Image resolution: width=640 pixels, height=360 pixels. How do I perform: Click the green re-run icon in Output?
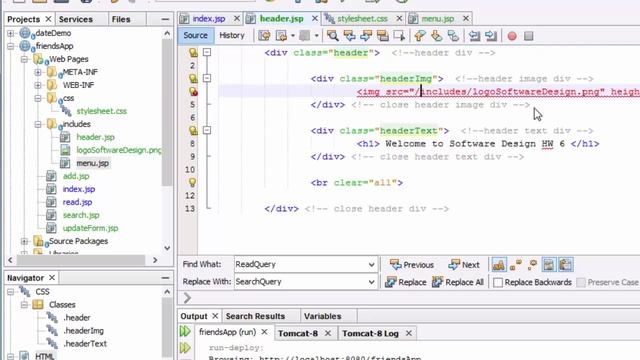click(185, 331)
